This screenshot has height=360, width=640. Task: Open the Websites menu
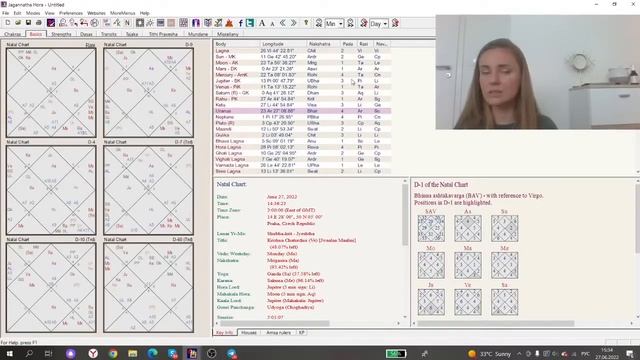[96, 13]
